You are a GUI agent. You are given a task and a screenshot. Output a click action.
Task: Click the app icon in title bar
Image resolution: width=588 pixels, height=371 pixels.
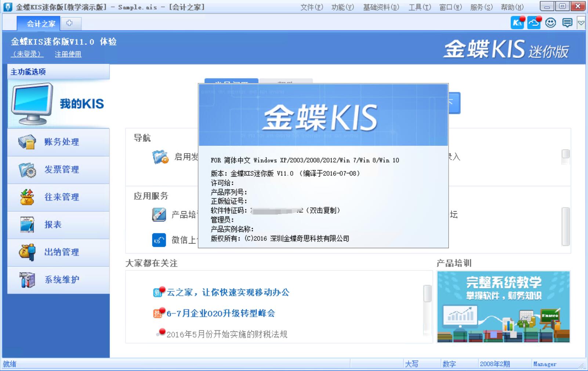tap(7, 7)
